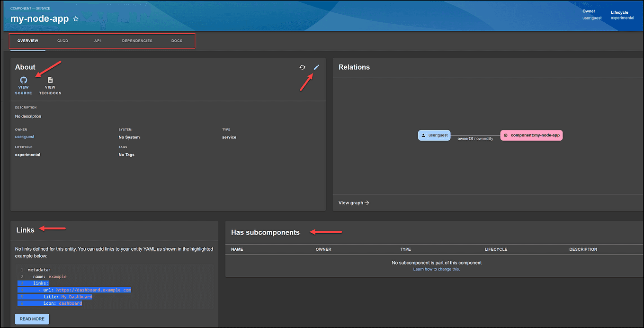Image resolution: width=644 pixels, height=328 pixels.
Task: View the DEPENDENCIES tab
Action: tap(137, 41)
